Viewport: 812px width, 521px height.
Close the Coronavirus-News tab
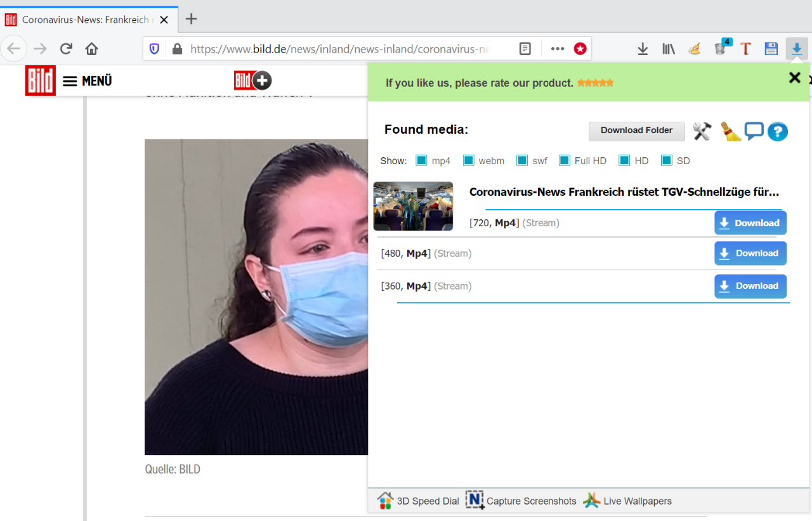pos(164,20)
